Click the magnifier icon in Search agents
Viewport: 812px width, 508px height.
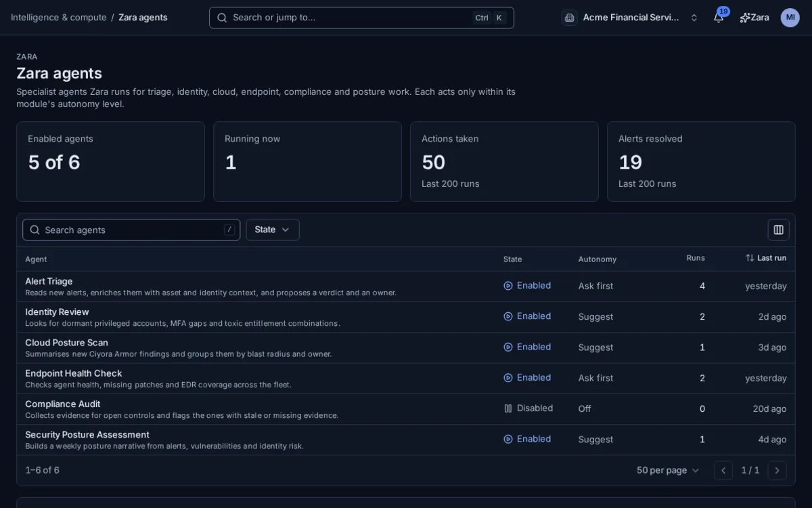click(35, 230)
